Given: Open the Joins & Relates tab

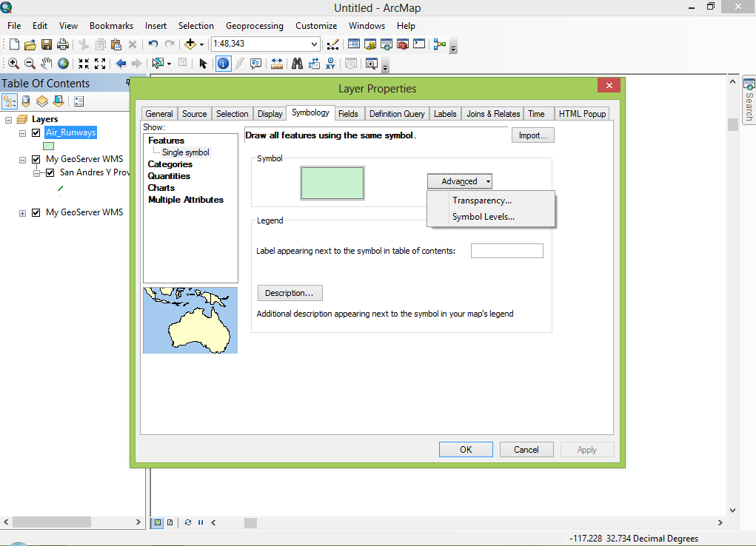Looking at the screenshot, I should click(x=492, y=114).
